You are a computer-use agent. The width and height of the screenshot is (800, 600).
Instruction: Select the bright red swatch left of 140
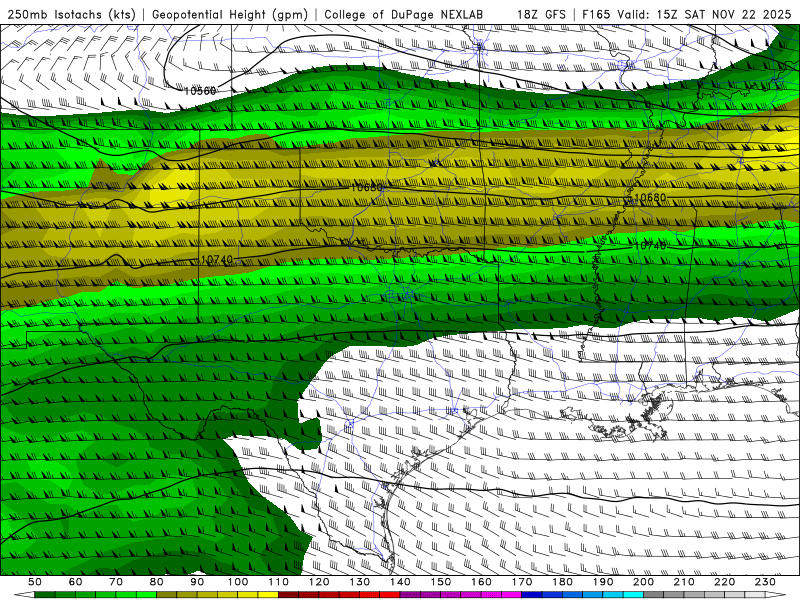(x=390, y=595)
